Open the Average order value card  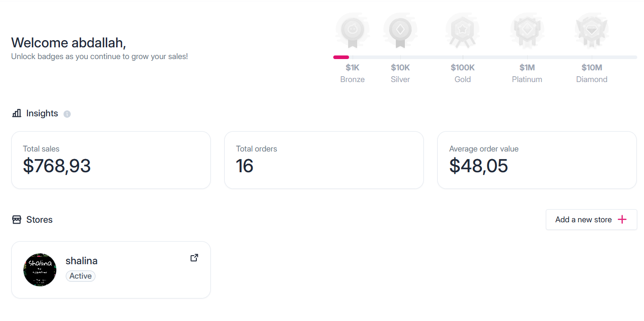coord(537,160)
